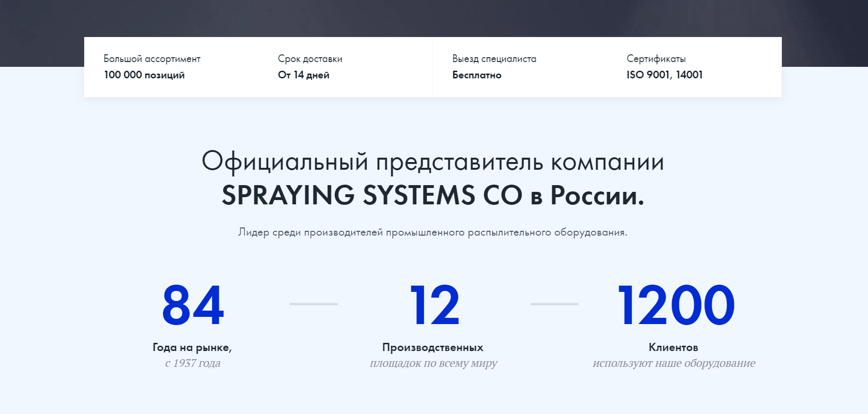Click the 'Лидер среди производителей' subtitle
Image resolution: width=868 pixels, height=414 pixels.
(x=433, y=232)
